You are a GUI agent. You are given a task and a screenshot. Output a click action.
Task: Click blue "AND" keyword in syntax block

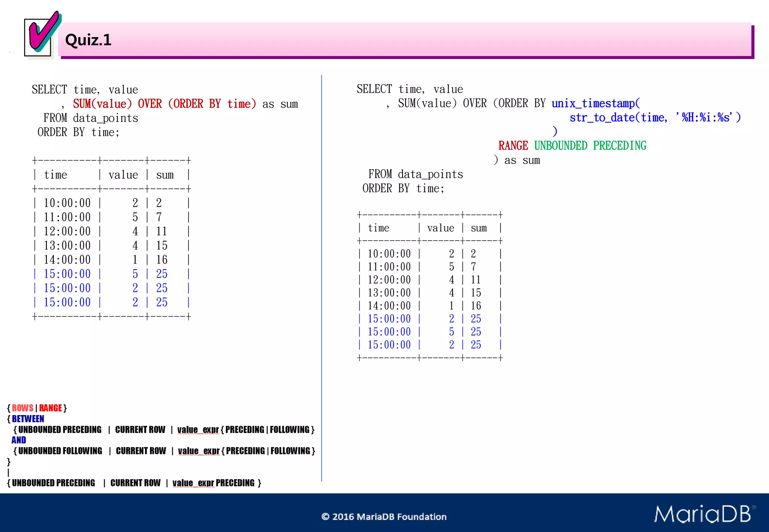pos(19,440)
